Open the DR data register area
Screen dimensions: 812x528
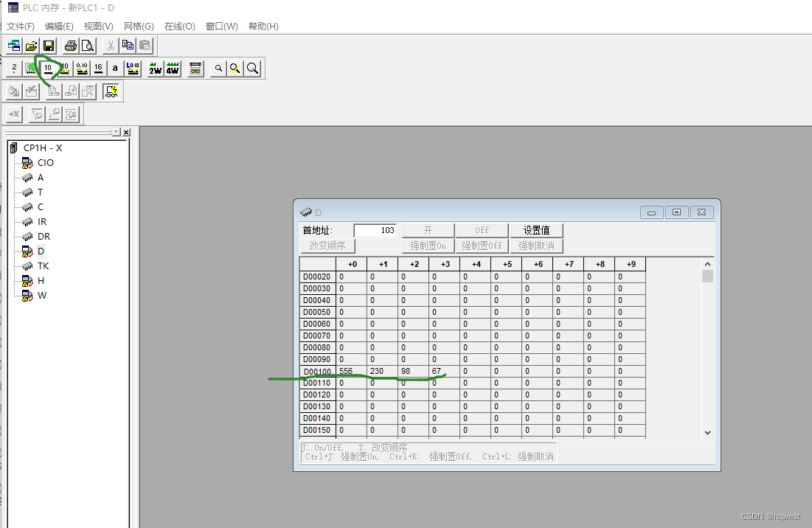pos(44,237)
